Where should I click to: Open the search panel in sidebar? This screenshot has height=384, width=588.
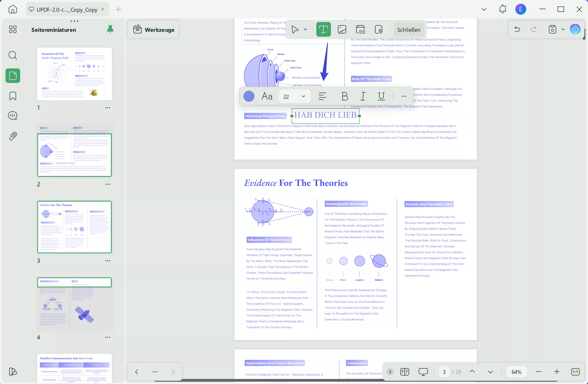point(13,55)
